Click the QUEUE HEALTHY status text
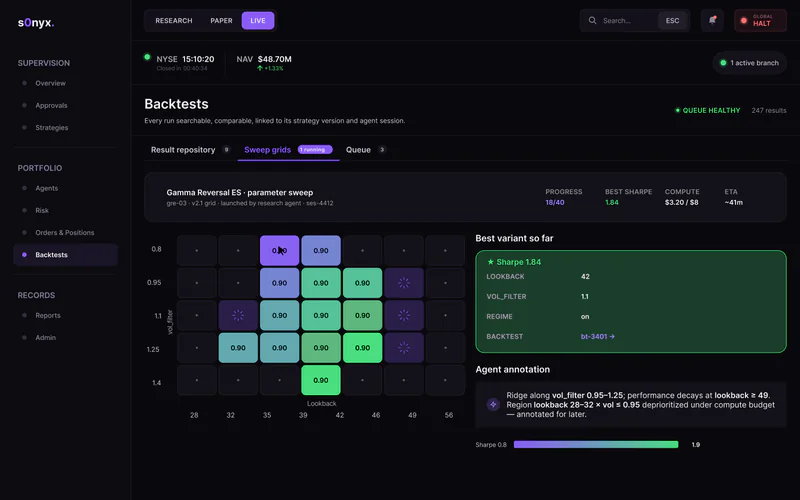This screenshot has width=800, height=500. [711, 110]
